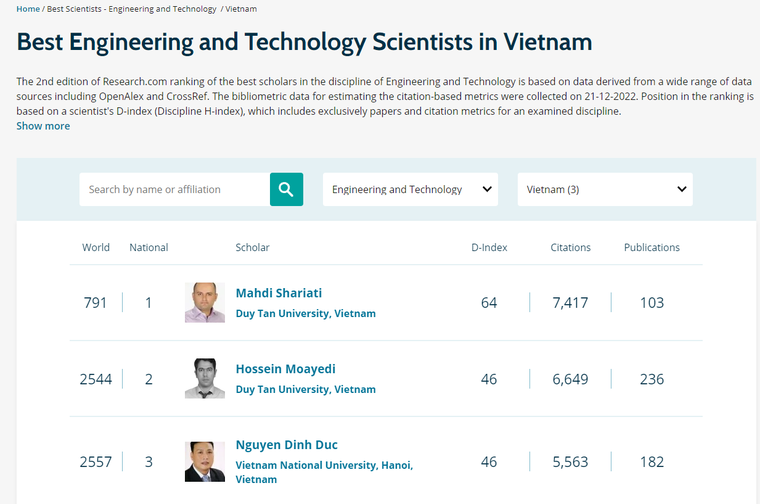Image resolution: width=760 pixels, height=504 pixels.
Task: Click the D-Index column header
Action: coord(488,247)
